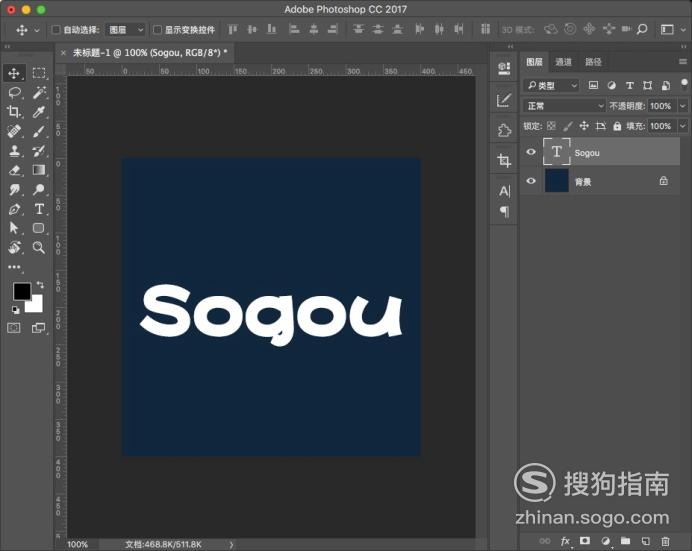
Task: Open the Opacity slider dropdown arrow
Action: (683, 106)
